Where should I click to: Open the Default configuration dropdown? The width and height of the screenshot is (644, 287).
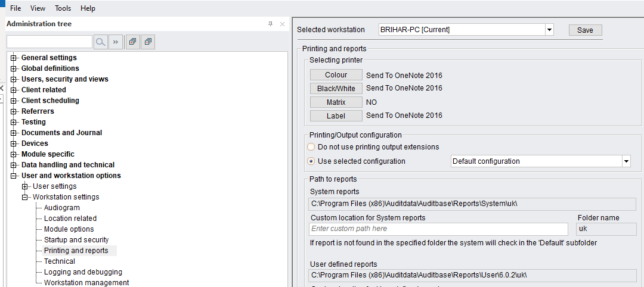tap(626, 161)
